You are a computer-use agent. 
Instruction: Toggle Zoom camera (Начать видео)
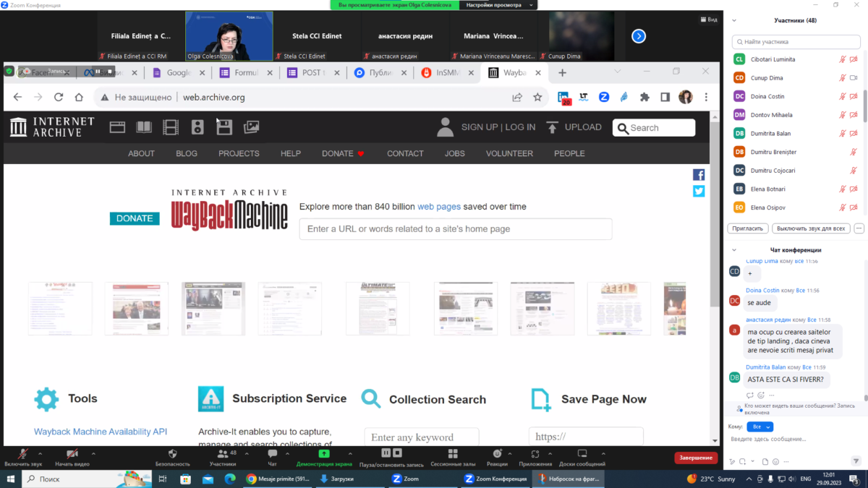(x=72, y=457)
